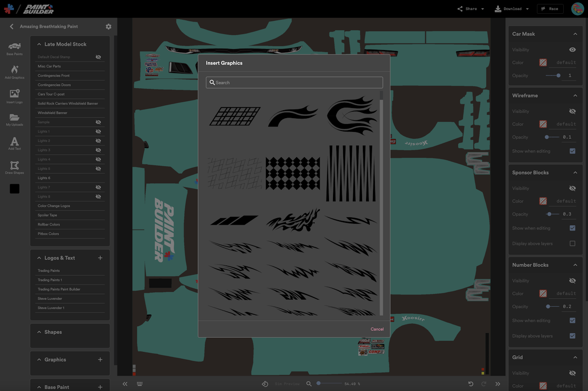Show the hidden Lights 1 layer
This screenshot has height=391, width=588.
[98, 131]
